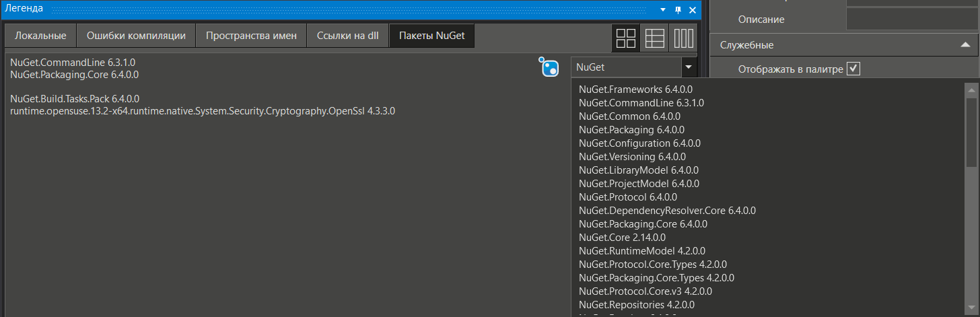
Task: Open the NuGet search dropdown arrow
Action: click(688, 67)
